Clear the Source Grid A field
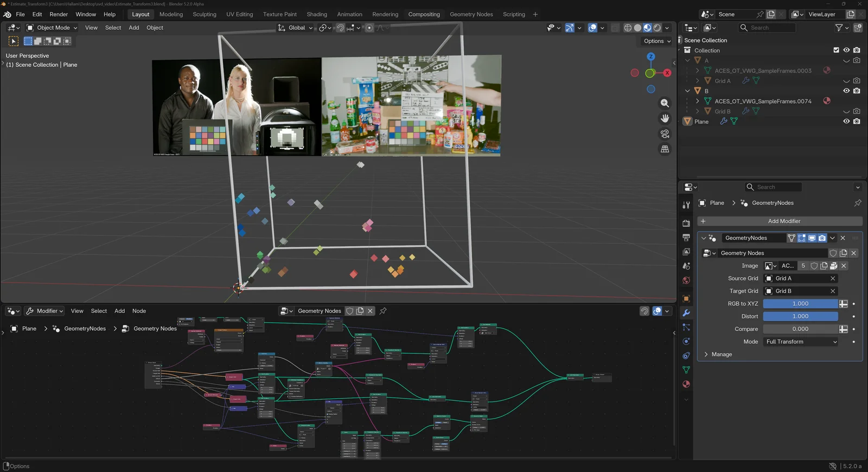The height and width of the screenshot is (472, 868). [x=833, y=278]
